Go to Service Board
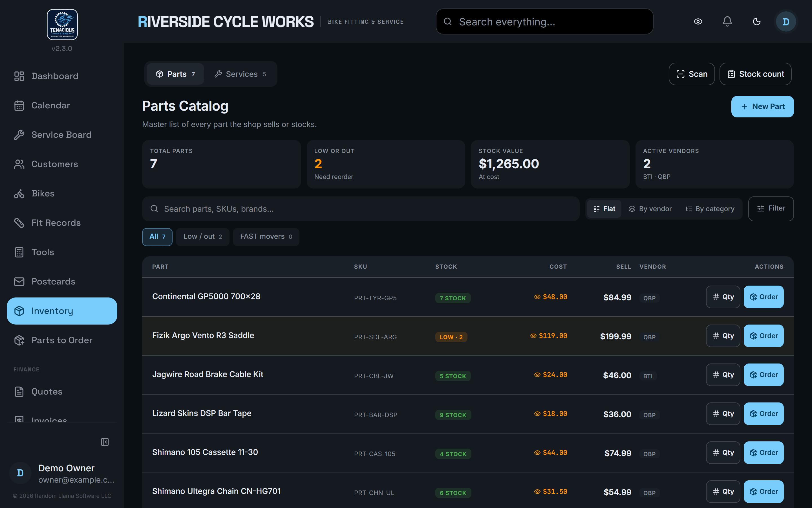812x508 pixels. [62, 135]
